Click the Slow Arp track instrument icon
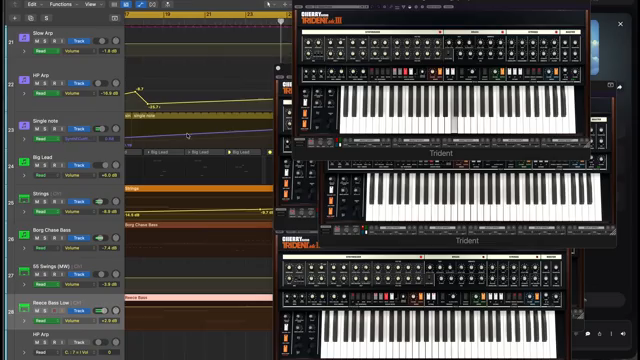This screenshot has width=640, height=360. point(24,38)
